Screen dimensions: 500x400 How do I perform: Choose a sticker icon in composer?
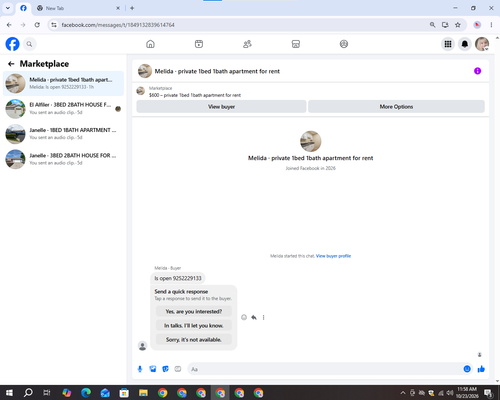coord(165,369)
